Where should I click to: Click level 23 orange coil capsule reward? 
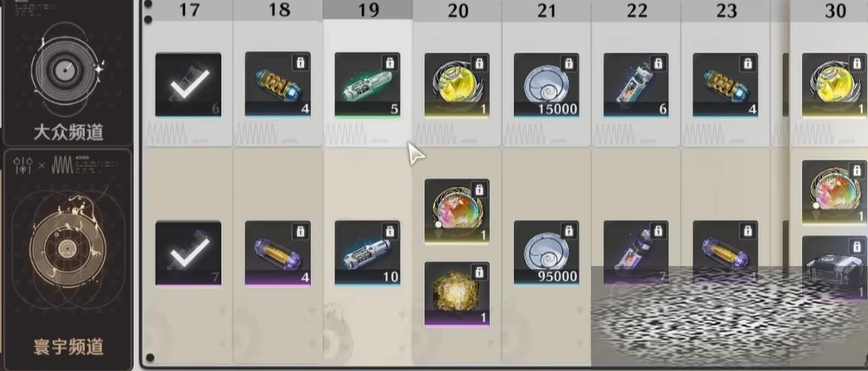(x=725, y=85)
